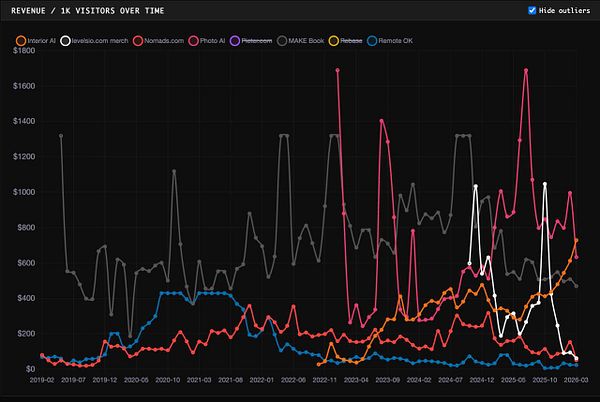Click the $600 y-axis label
The width and height of the screenshot is (600, 402).
click(26, 263)
